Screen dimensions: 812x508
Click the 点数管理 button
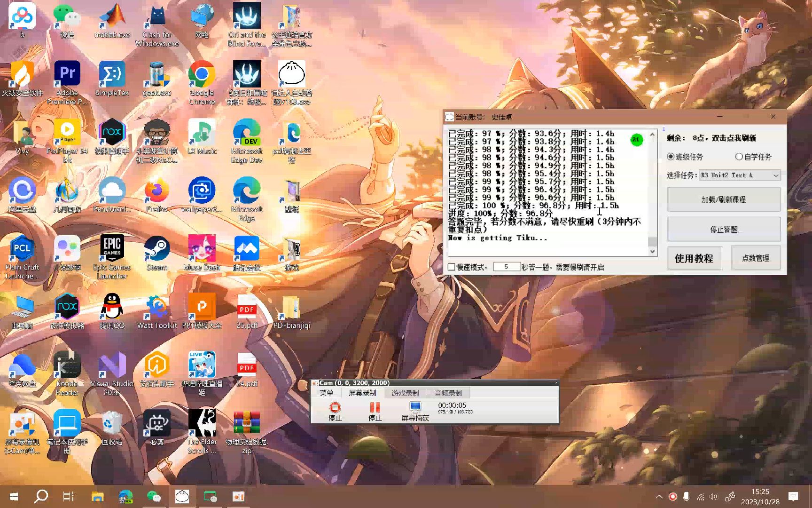[756, 258]
